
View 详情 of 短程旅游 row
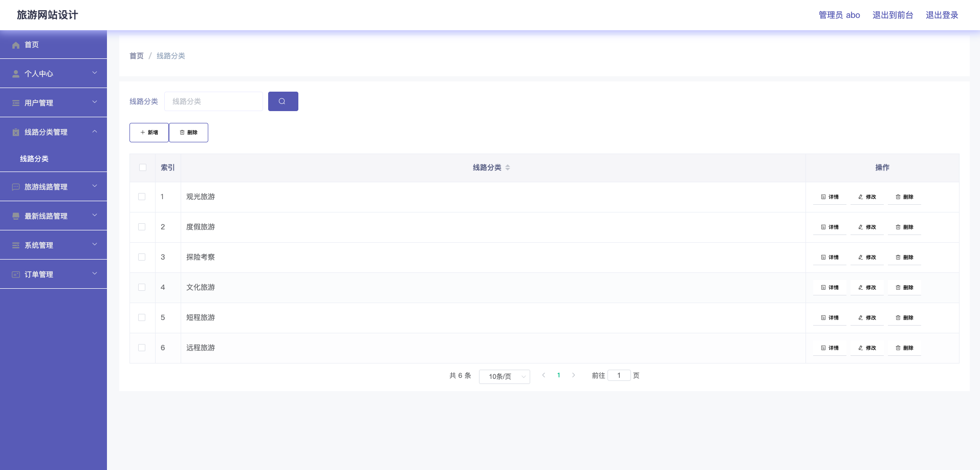(x=830, y=317)
